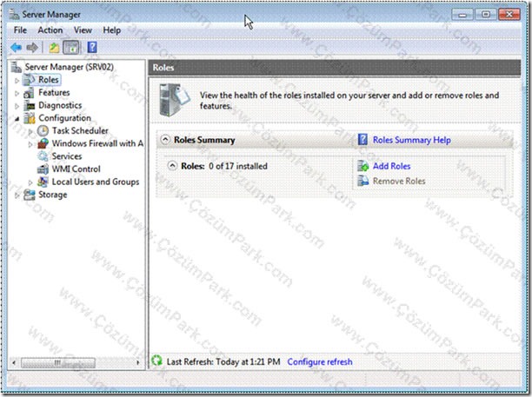The image size is (532, 397).
Task: Open the Help menu
Action: pos(111,30)
